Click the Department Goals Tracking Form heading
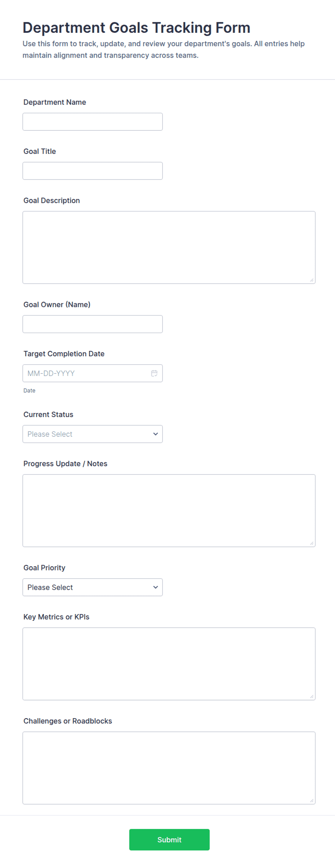The height and width of the screenshot is (868, 335). (136, 28)
